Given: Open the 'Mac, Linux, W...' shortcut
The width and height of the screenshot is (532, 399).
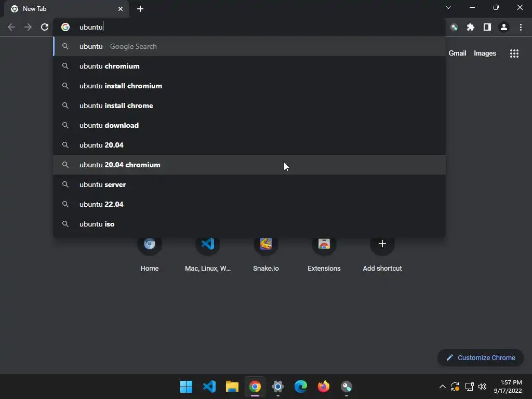Looking at the screenshot, I should point(208,254).
